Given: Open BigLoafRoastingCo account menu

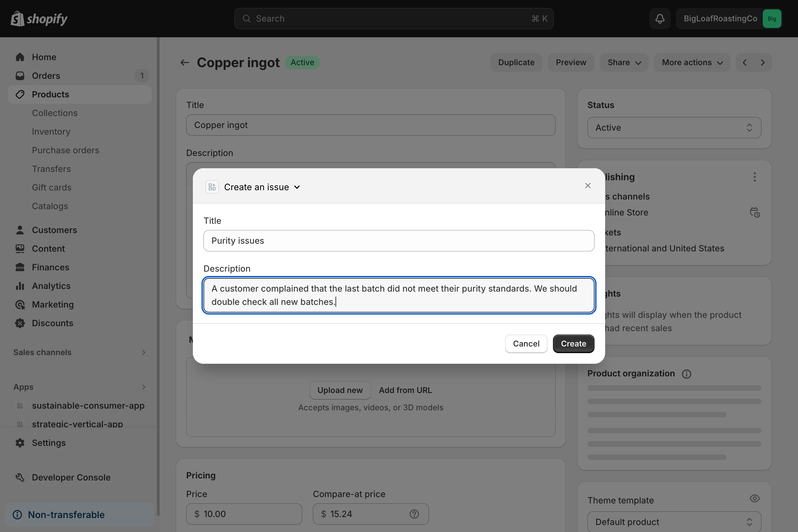Looking at the screenshot, I should point(729,19).
